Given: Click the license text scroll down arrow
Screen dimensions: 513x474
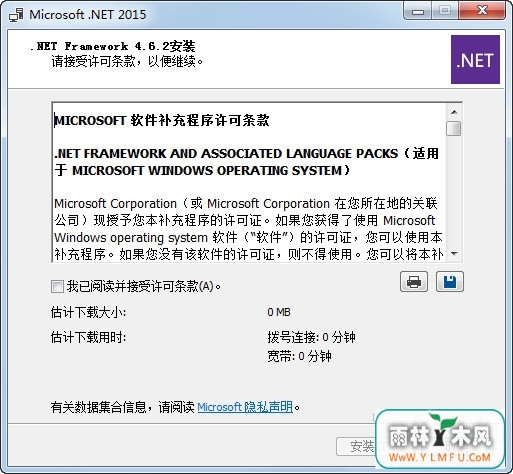Looking at the screenshot, I should pos(454,254).
